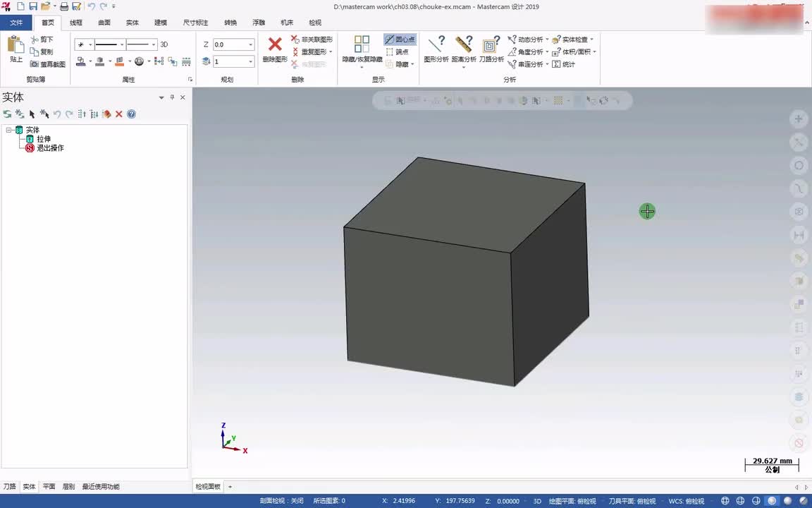812x508 pixels.
Task: Click the move stop-op up icon
Action: pos(82,114)
